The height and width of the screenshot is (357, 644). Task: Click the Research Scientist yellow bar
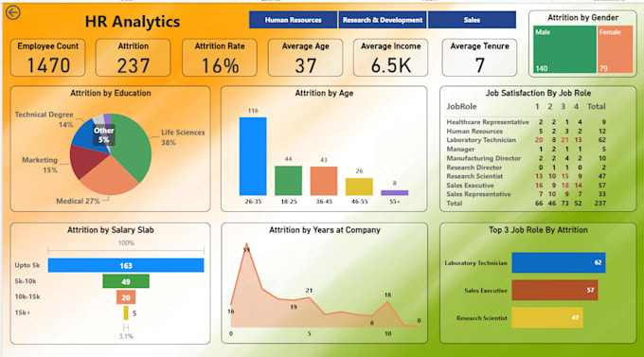click(x=547, y=317)
